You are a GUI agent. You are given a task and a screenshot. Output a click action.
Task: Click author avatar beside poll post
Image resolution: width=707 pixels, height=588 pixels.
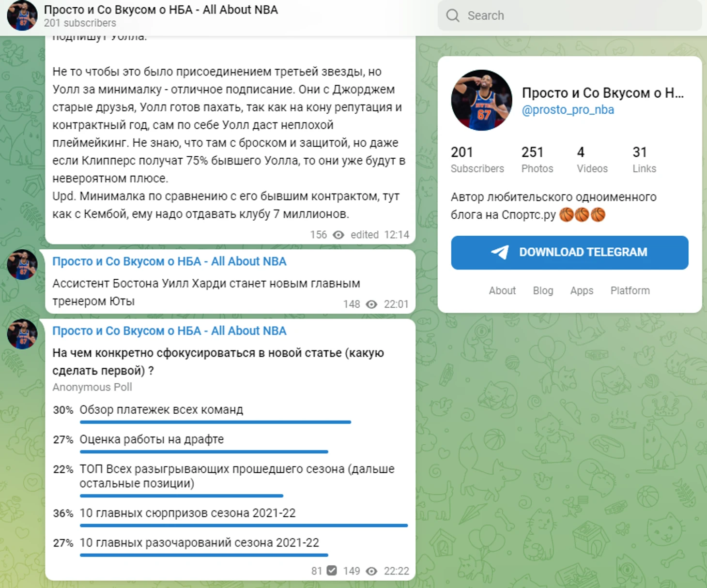click(x=22, y=334)
